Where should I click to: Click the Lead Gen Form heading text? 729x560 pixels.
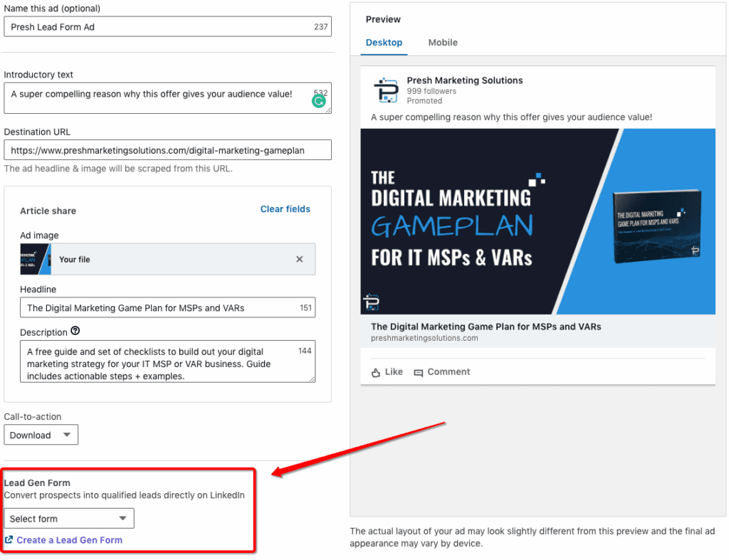point(37,483)
